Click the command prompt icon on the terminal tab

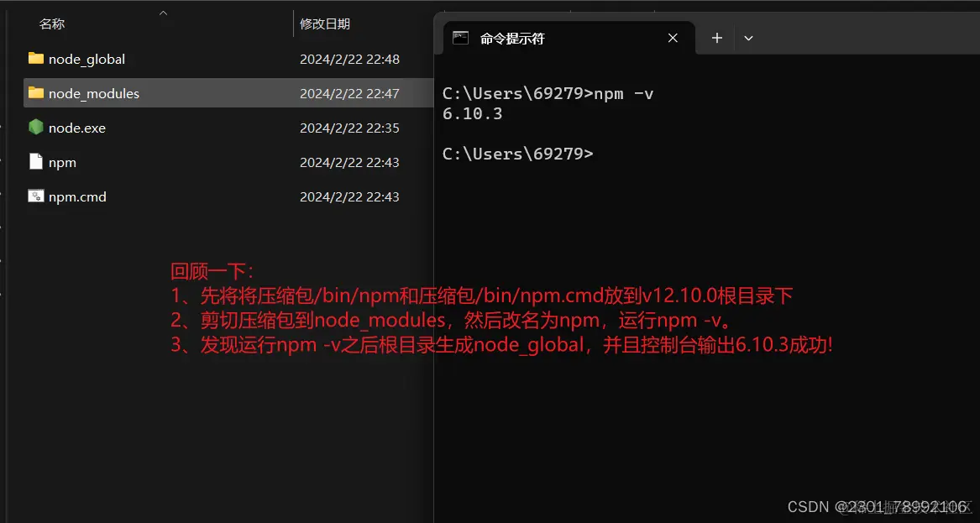click(459, 37)
